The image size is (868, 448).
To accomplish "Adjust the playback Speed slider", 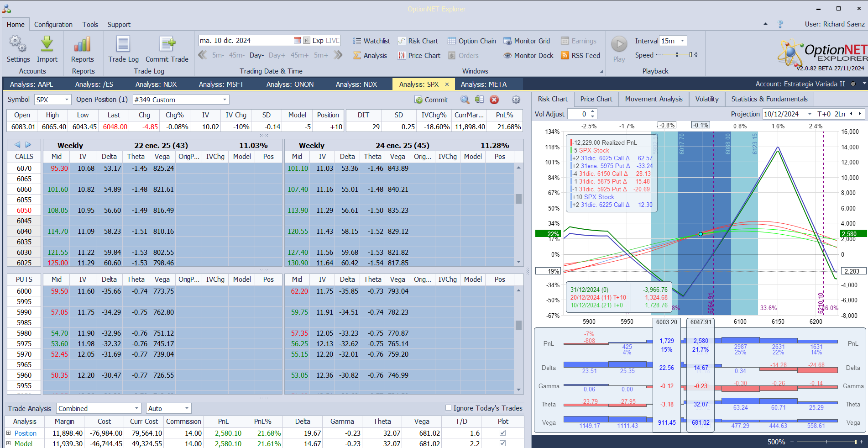I will (x=677, y=55).
